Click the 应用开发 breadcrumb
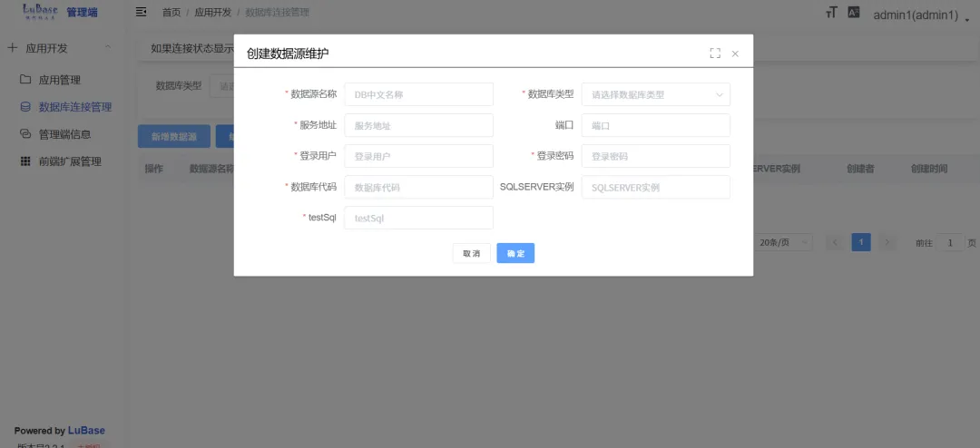This screenshot has width=980, height=448. 212,13
